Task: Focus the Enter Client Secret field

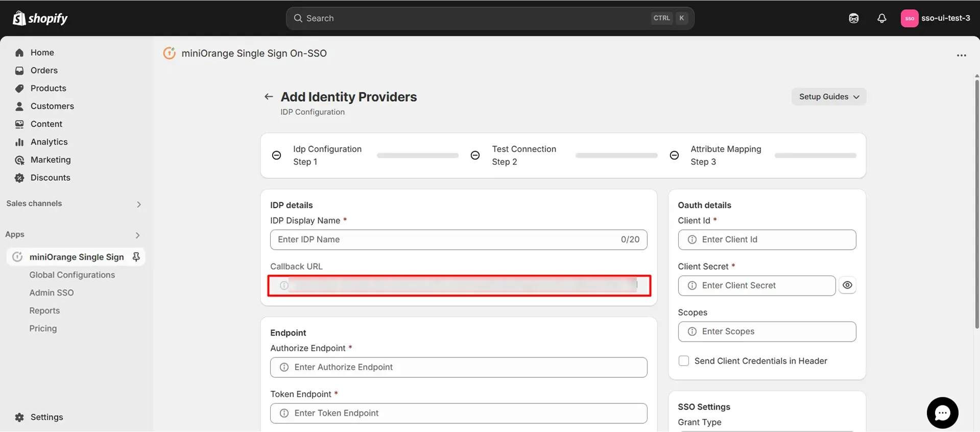Action: (x=757, y=285)
